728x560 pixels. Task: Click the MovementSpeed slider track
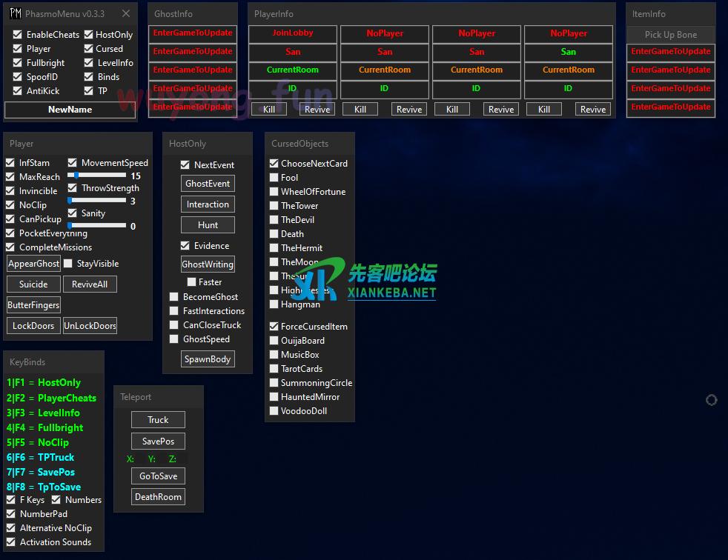pos(97,176)
